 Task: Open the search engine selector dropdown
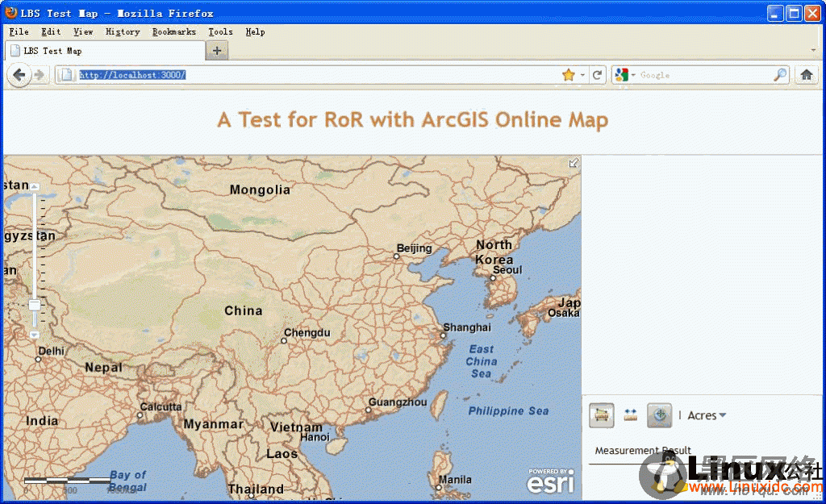coord(625,75)
